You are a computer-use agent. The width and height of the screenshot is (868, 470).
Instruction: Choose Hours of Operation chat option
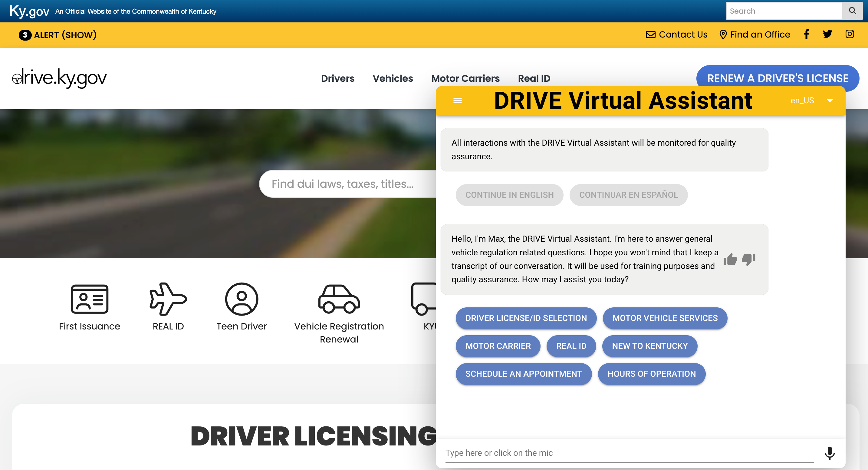651,374
